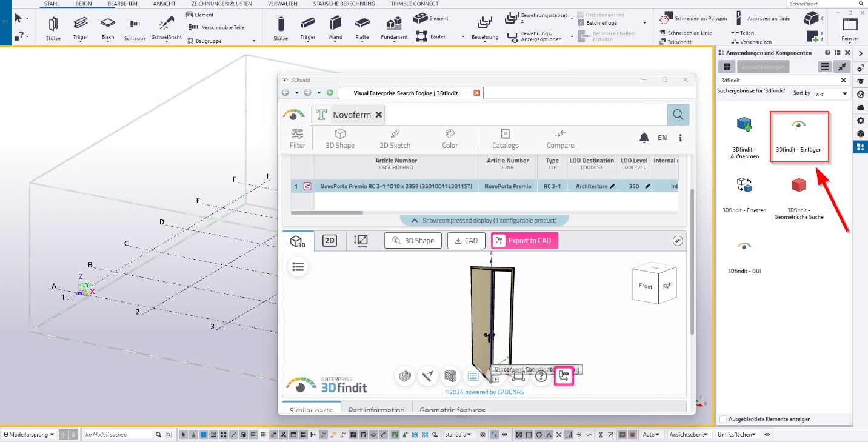Viewport: 868px width, 442px height.
Task: Click the CAD download button
Action: click(x=466, y=241)
